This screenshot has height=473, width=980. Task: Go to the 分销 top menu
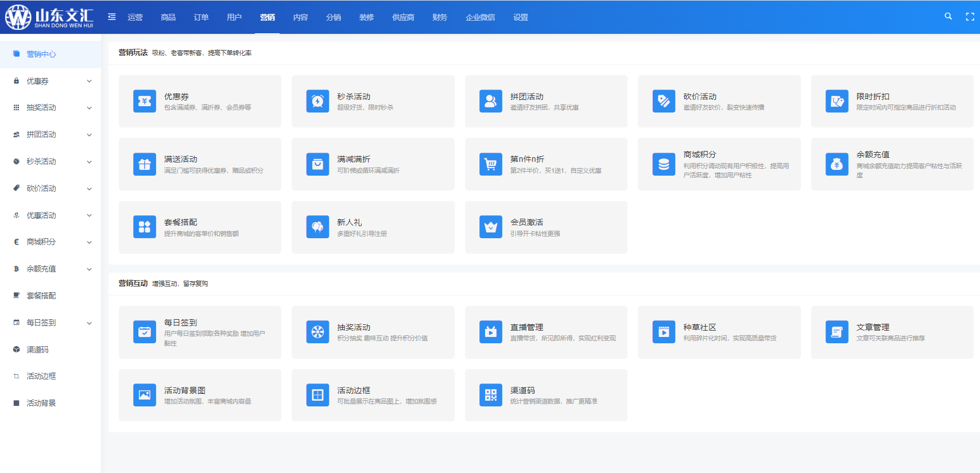coord(334,17)
